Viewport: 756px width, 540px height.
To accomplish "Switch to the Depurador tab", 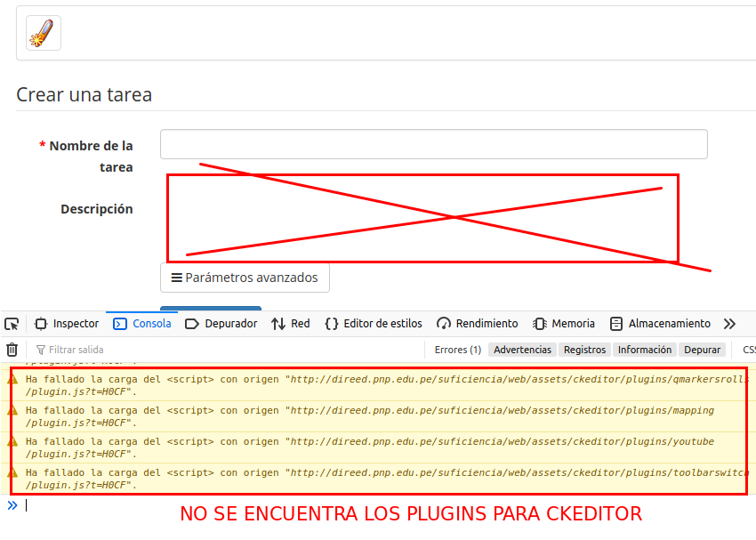I will point(220,323).
